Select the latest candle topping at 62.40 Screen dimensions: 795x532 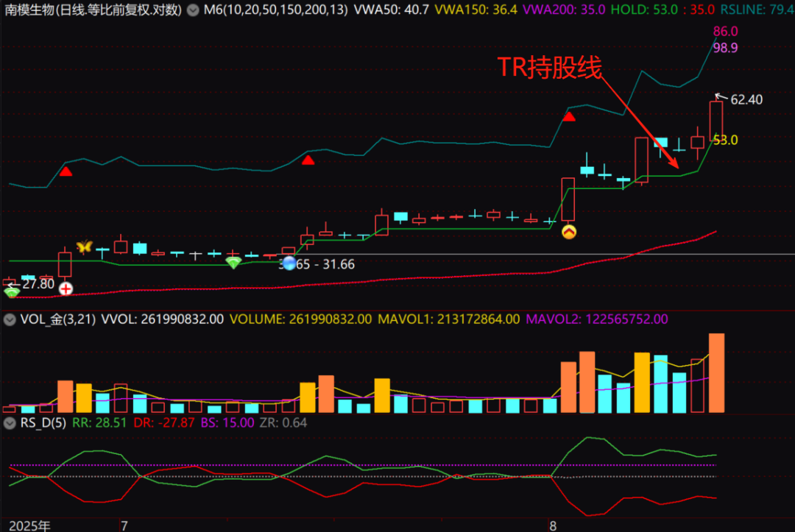click(716, 121)
